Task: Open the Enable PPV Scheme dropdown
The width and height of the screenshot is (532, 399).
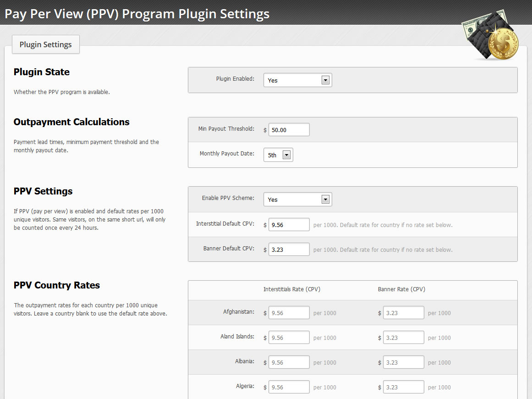Action: pos(297,199)
